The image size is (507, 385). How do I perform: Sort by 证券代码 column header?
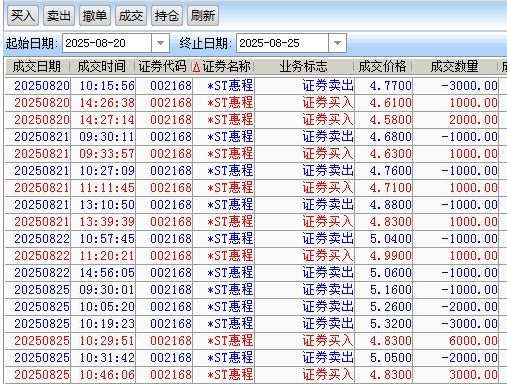[163, 67]
